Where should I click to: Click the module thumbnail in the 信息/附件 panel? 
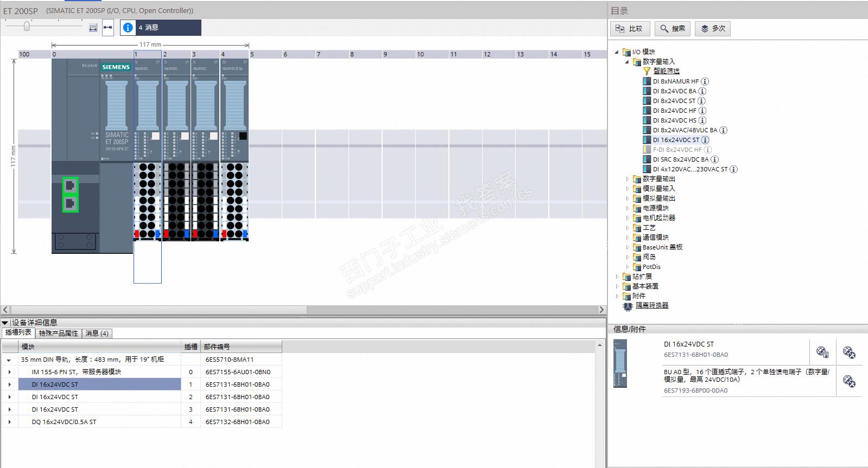click(x=620, y=363)
